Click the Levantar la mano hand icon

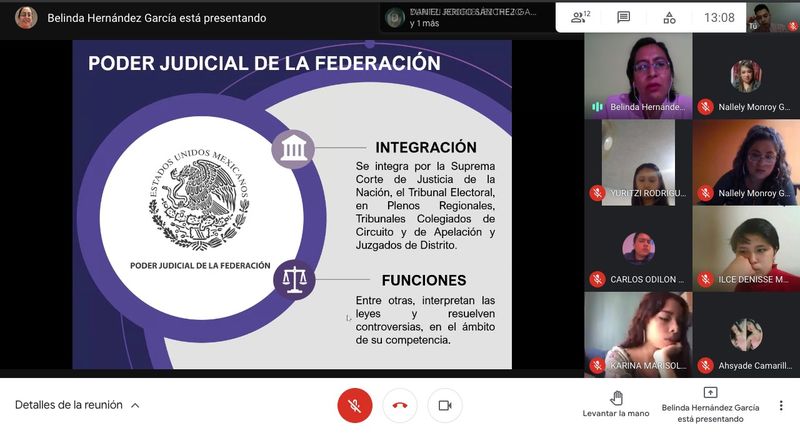pos(616,398)
